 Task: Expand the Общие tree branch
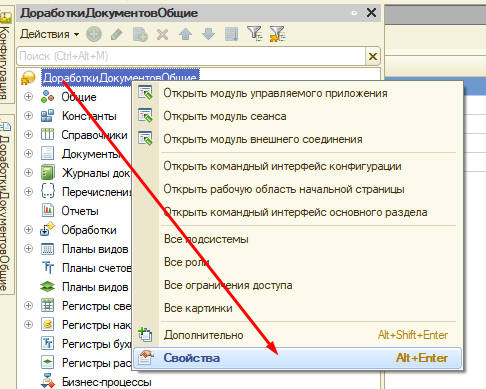(29, 97)
